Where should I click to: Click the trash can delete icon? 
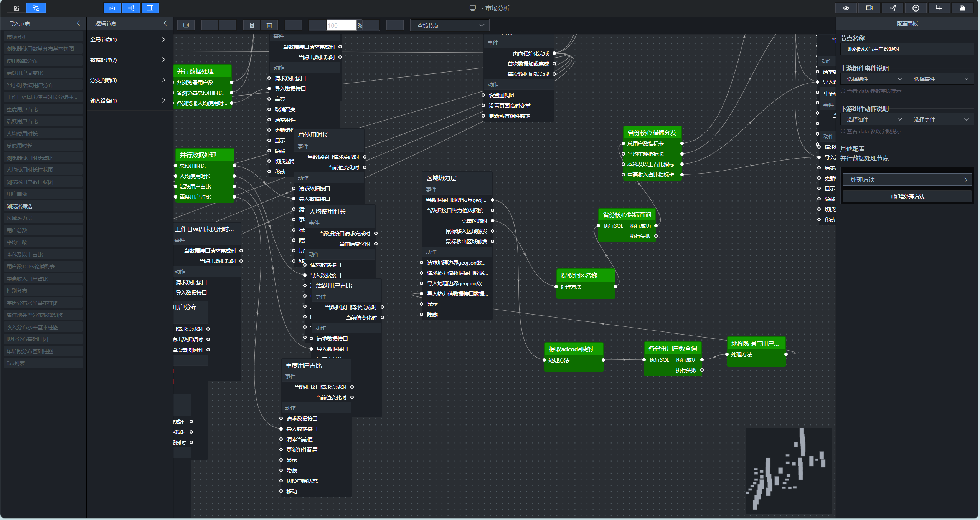click(x=269, y=25)
